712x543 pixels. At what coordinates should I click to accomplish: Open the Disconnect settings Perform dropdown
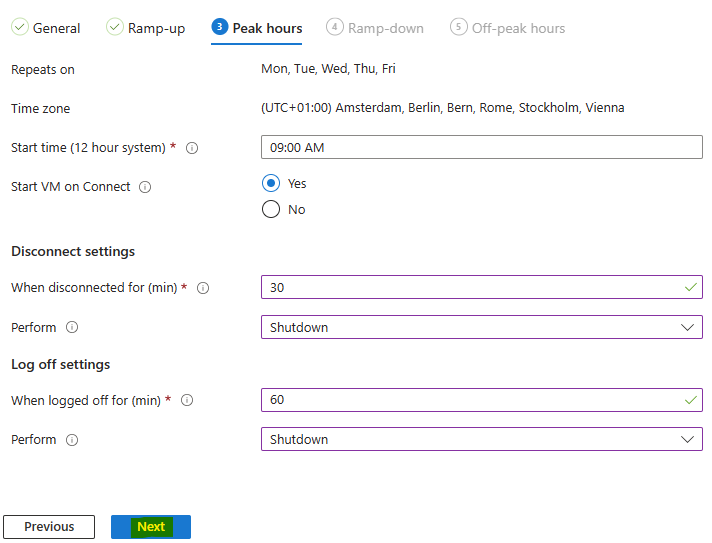click(482, 327)
